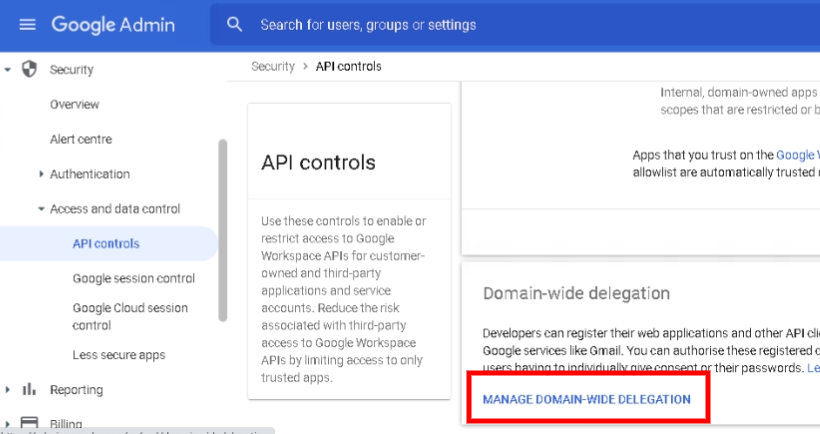Click the search magnifier icon

tap(234, 24)
